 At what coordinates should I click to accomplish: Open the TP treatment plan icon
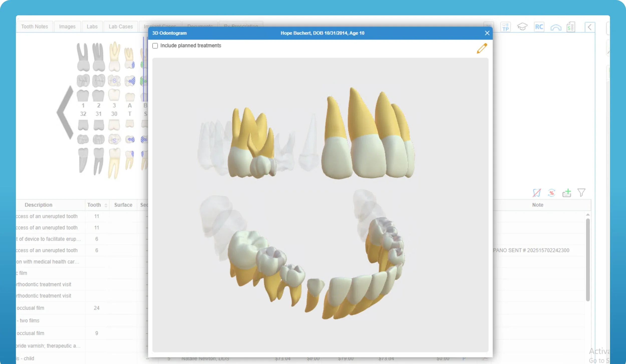505,27
